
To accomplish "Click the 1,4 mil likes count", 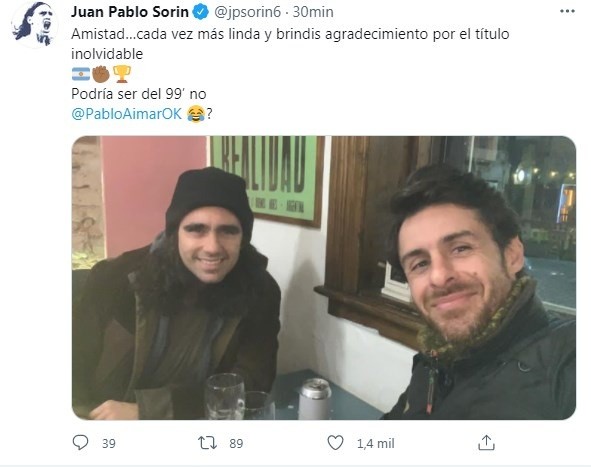I will tap(375, 443).
